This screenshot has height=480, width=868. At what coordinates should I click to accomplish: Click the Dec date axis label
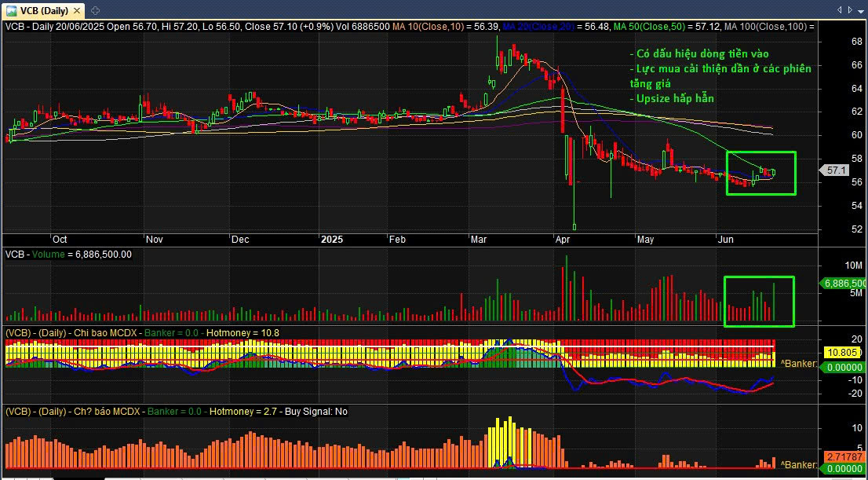(x=242, y=240)
